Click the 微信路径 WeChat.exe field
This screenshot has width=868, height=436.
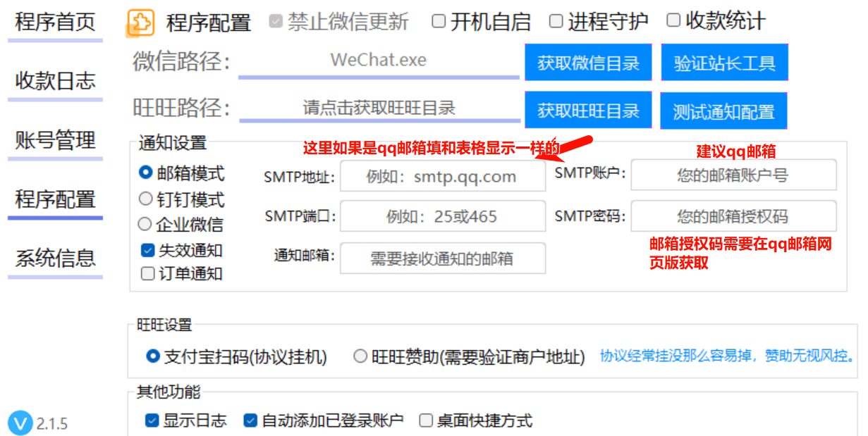(379, 61)
